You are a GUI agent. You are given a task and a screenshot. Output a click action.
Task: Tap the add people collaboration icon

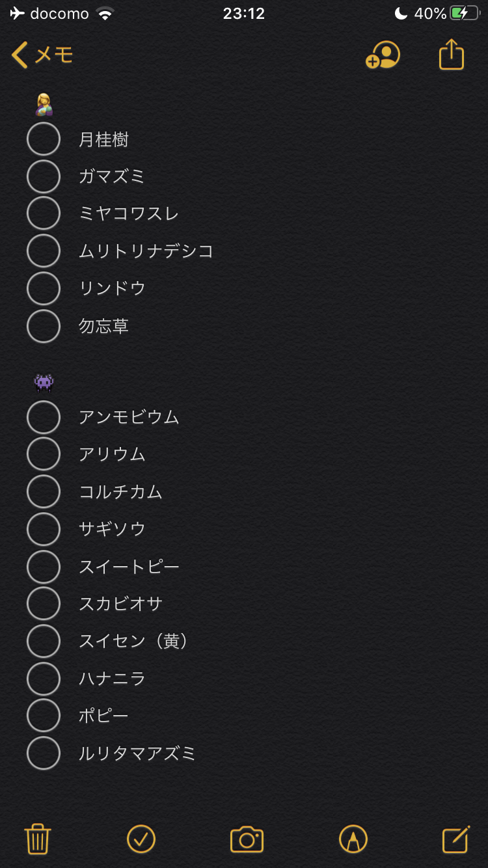[x=383, y=55]
